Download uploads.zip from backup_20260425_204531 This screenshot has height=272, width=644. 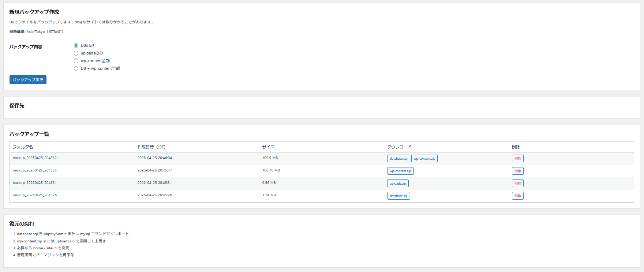coord(398,184)
